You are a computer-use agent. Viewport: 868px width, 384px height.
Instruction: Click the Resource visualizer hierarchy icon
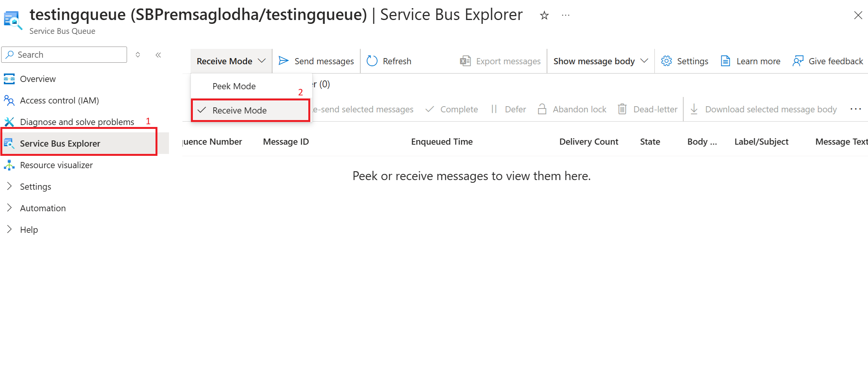click(9, 165)
